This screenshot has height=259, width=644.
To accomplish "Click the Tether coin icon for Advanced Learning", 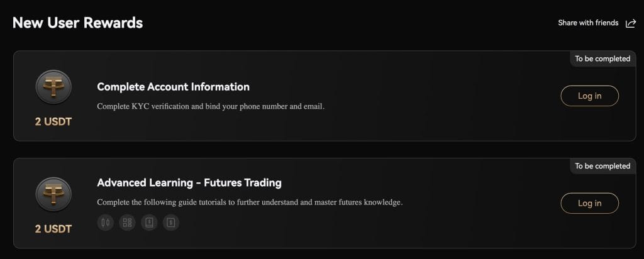I will pyautogui.click(x=53, y=194).
